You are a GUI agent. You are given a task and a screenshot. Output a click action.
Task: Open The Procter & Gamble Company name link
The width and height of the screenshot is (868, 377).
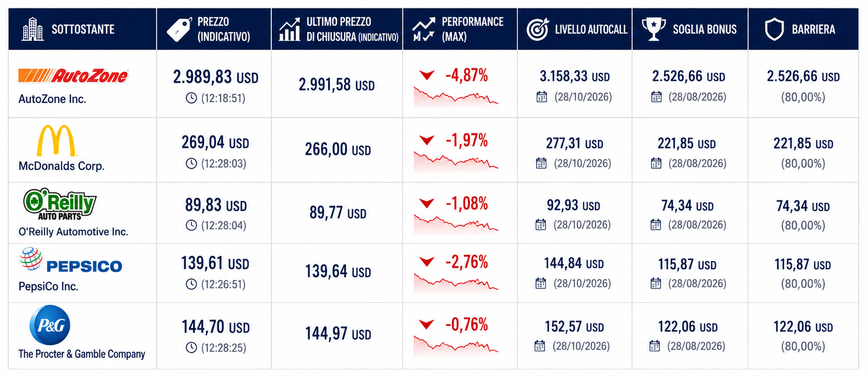82,354
